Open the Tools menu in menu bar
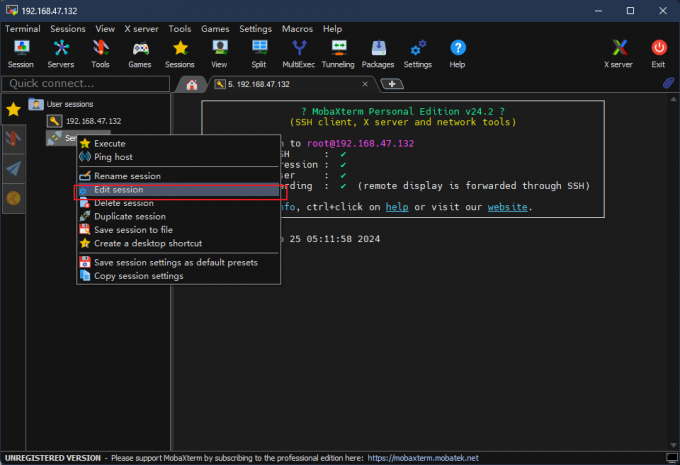 (180, 29)
